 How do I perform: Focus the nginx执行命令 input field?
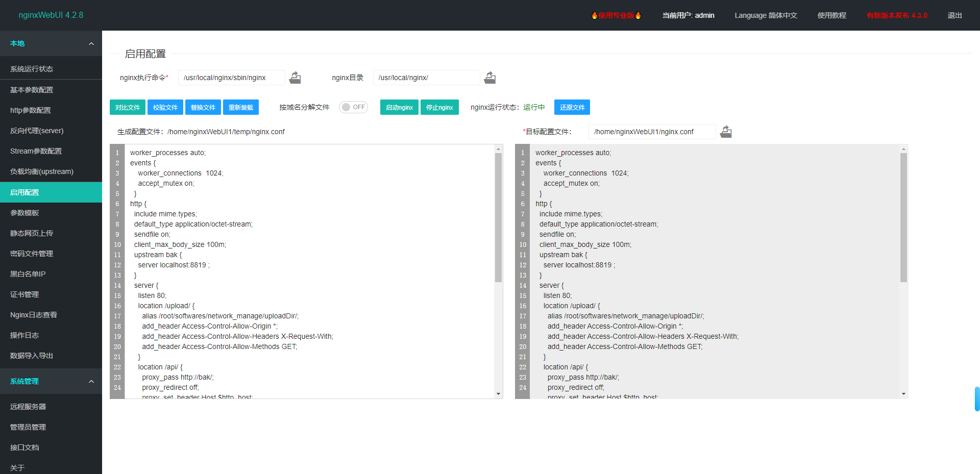[x=232, y=78]
